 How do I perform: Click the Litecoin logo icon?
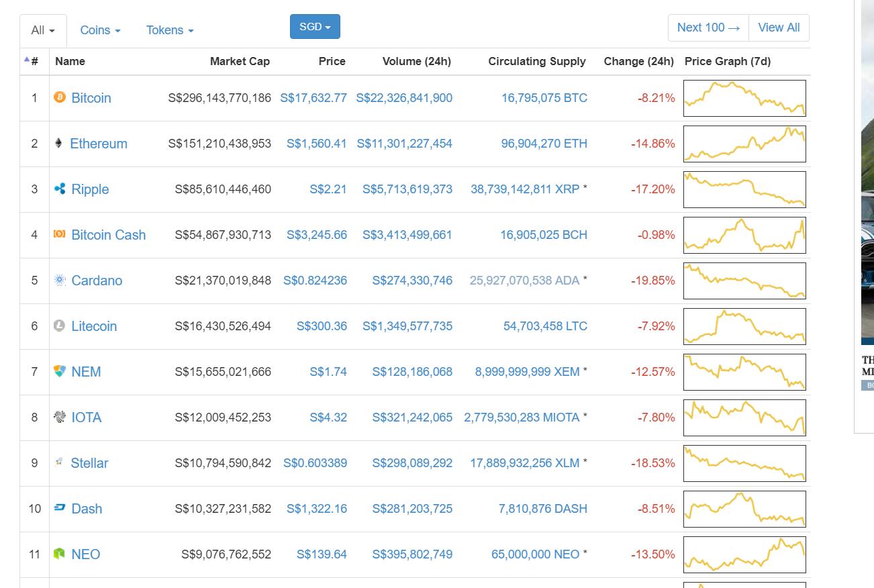(x=60, y=326)
